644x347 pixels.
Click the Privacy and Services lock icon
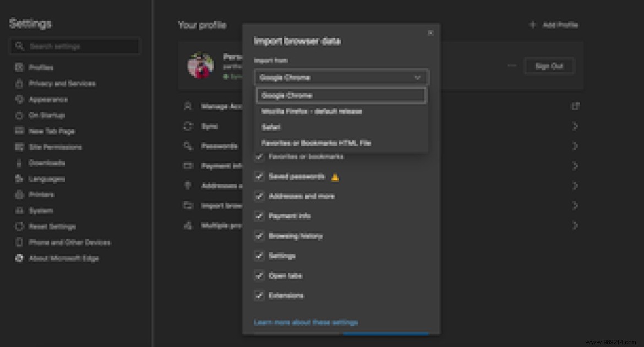pos(19,84)
